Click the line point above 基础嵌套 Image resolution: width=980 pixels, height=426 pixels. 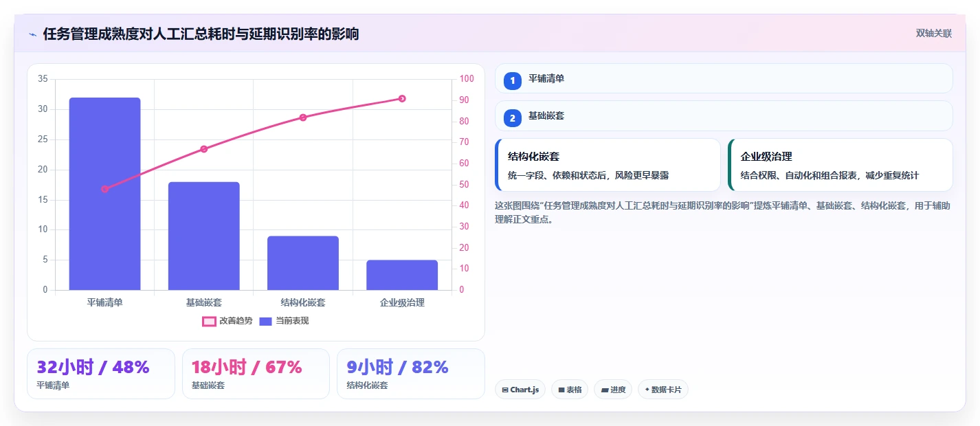[204, 149]
